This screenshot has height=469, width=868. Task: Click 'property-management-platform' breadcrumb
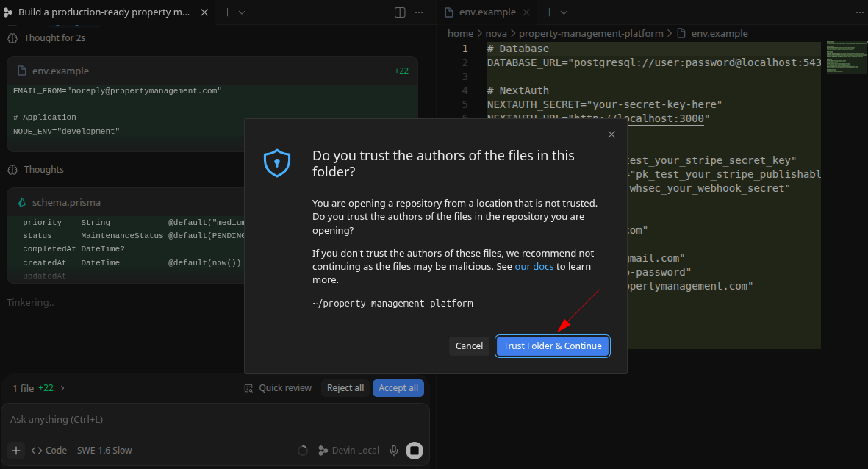coord(591,34)
